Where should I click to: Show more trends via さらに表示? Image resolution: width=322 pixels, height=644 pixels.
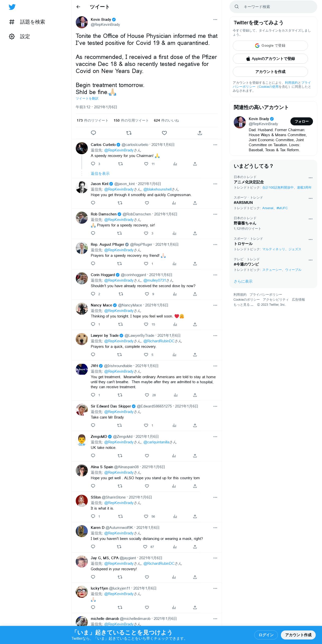[x=243, y=281]
